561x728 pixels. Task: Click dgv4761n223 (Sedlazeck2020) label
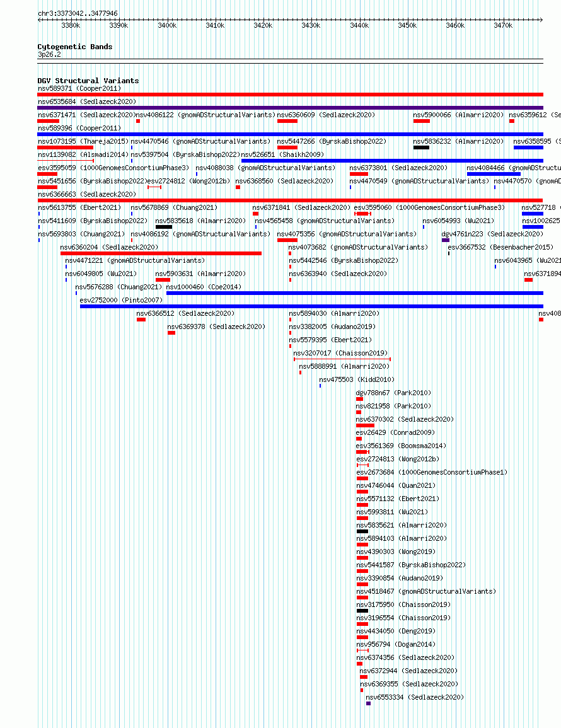click(492, 234)
